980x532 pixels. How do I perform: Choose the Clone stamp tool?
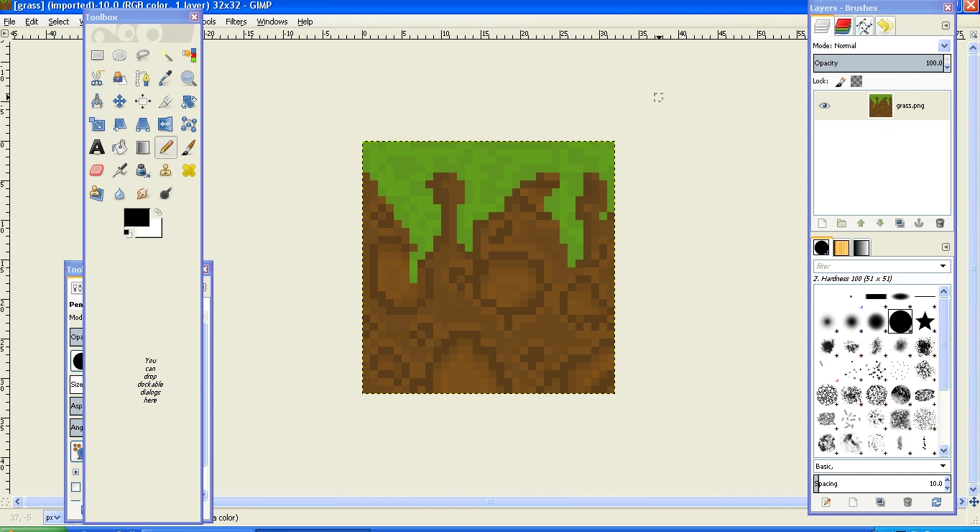pos(166,170)
